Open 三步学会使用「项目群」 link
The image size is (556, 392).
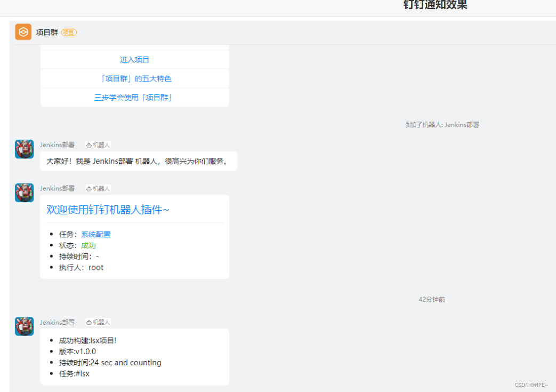click(x=134, y=97)
